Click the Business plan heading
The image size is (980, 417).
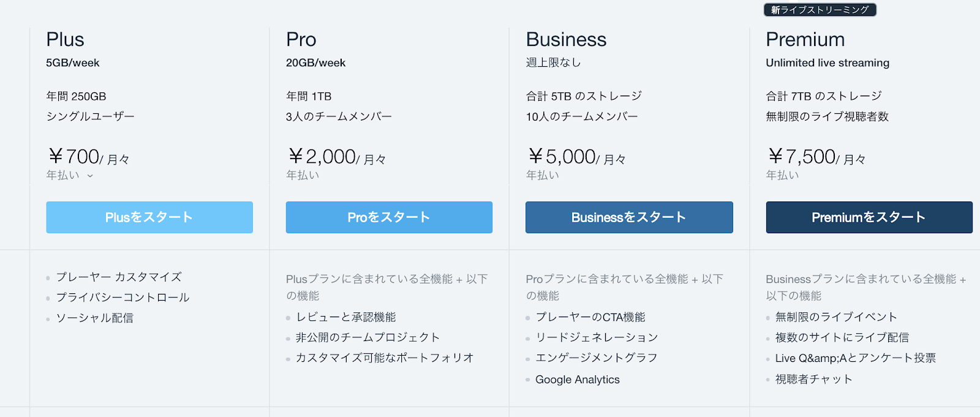coord(566,40)
